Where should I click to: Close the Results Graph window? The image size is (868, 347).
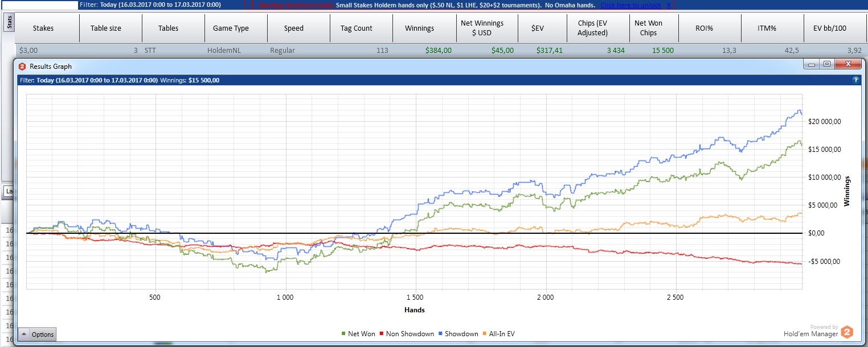(848, 64)
